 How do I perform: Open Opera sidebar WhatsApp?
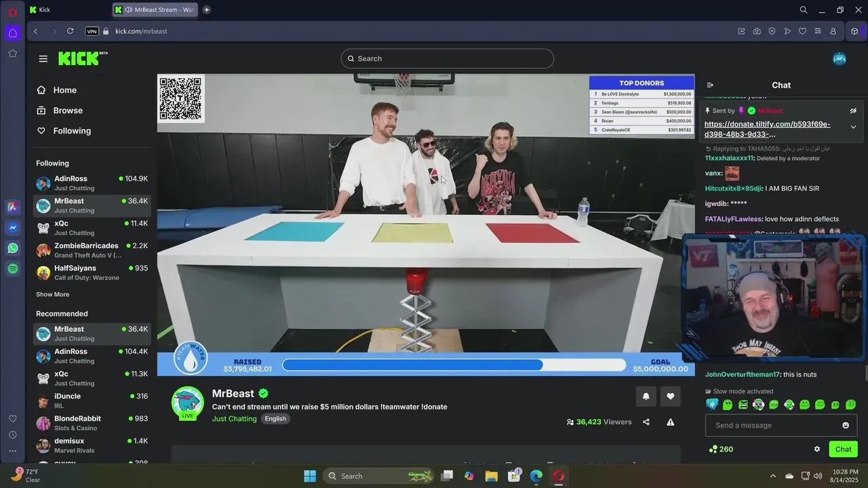(13, 249)
